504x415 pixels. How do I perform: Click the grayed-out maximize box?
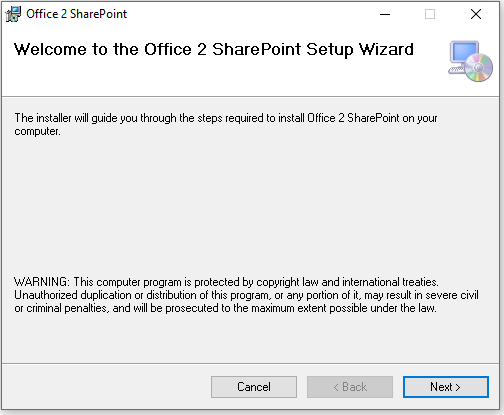430,14
